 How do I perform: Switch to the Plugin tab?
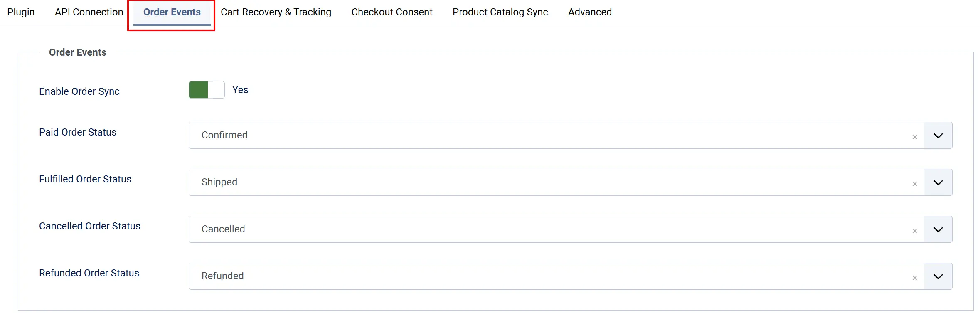pos(21,12)
